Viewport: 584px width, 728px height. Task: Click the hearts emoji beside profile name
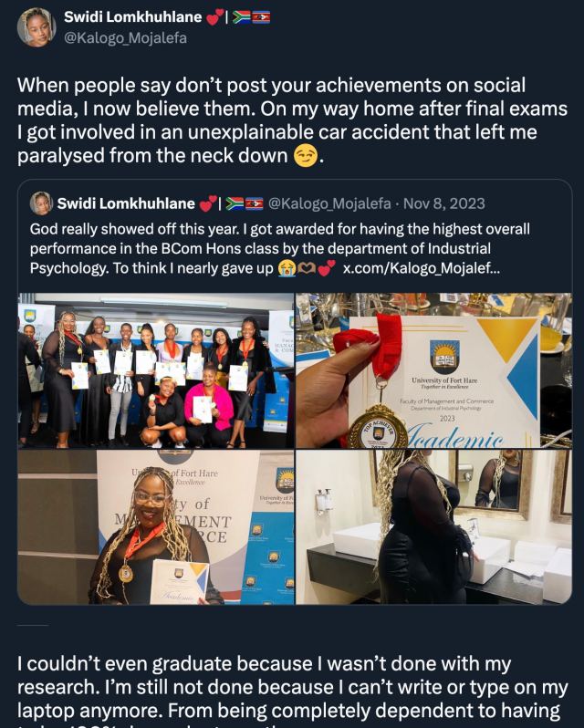(x=214, y=17)
